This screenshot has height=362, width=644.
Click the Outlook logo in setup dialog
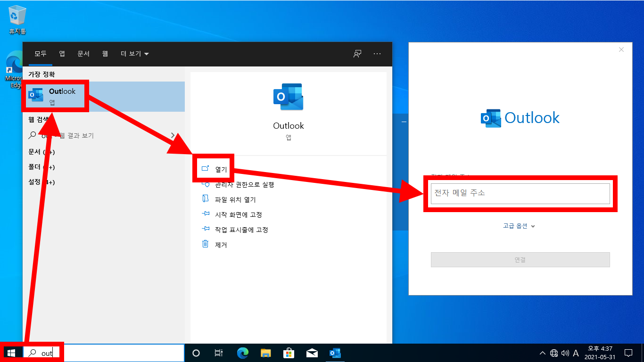pos(520,118)
